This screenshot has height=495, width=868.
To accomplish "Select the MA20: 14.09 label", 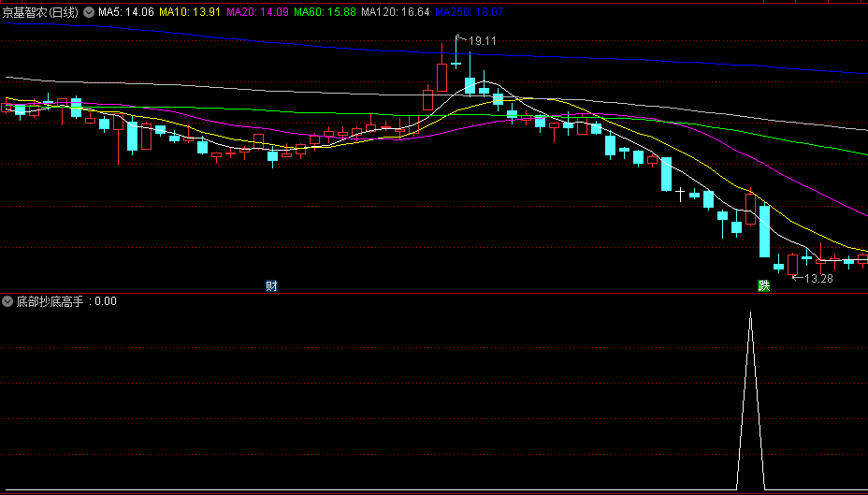I will [x=257, y=12].
